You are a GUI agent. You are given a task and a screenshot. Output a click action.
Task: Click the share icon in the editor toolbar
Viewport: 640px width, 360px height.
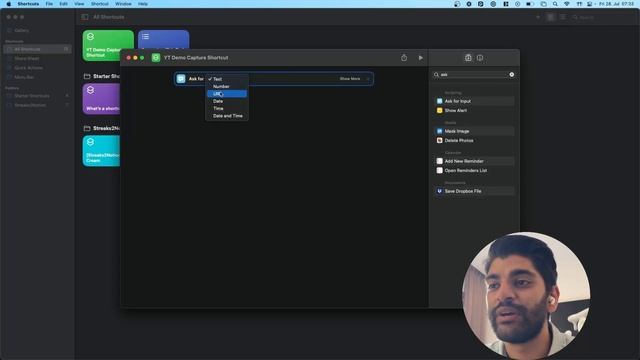404,58
